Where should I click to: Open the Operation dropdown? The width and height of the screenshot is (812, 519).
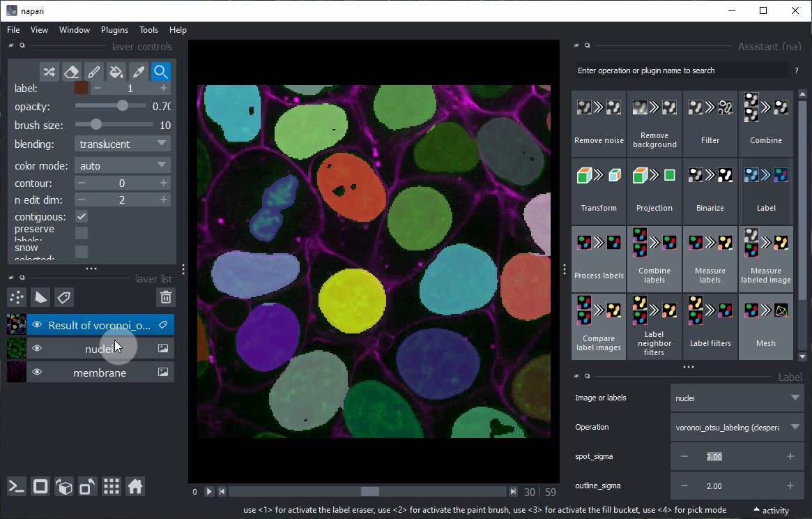pyautogui.click(x=737, y=427)
